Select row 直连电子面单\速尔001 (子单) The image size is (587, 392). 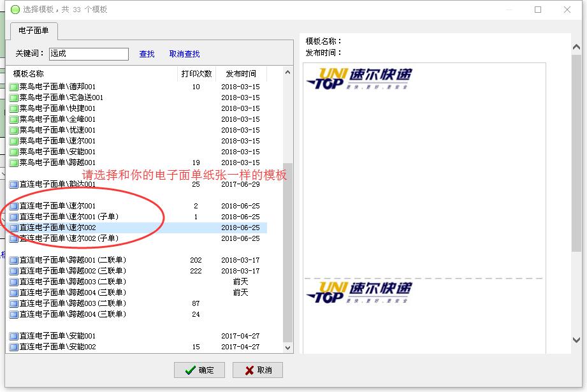click(x=138, y=217)
